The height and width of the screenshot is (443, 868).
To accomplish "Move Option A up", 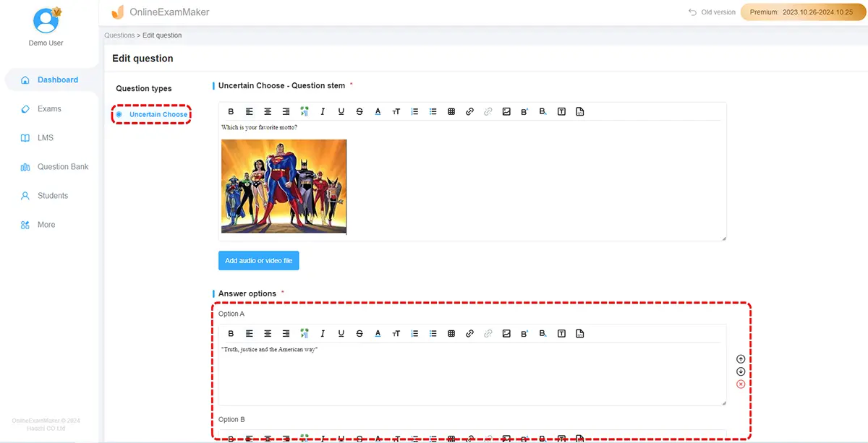I will click(x=741, y=359).
